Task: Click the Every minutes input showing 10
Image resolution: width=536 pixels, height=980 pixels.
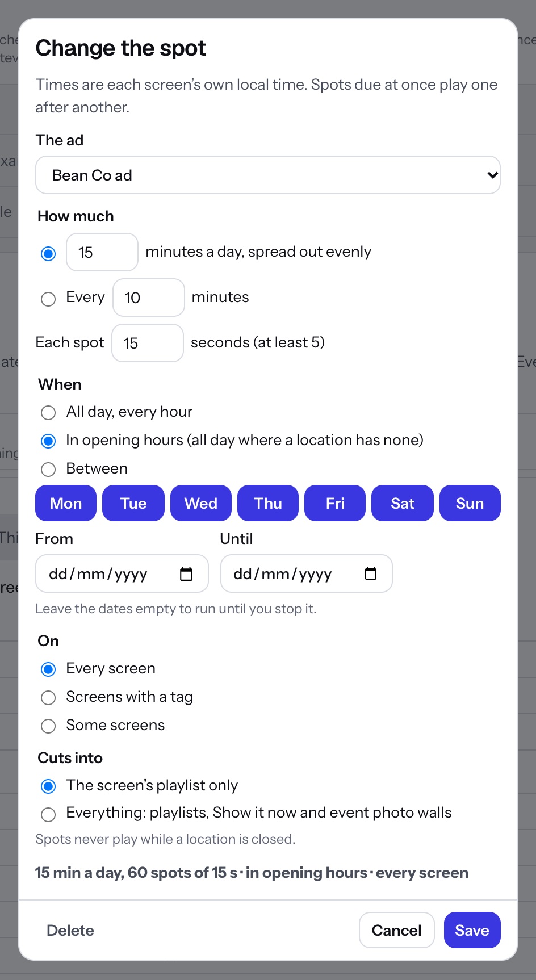Action: pyautogui.click(x=149, y=298)
